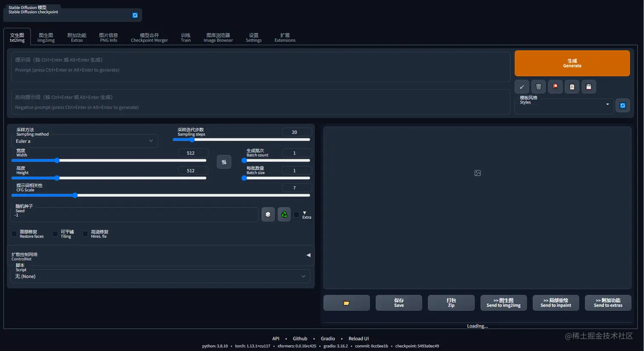644x351 pixels.
Task: Click the Batch count value box
Action: [x=297, y=153]
